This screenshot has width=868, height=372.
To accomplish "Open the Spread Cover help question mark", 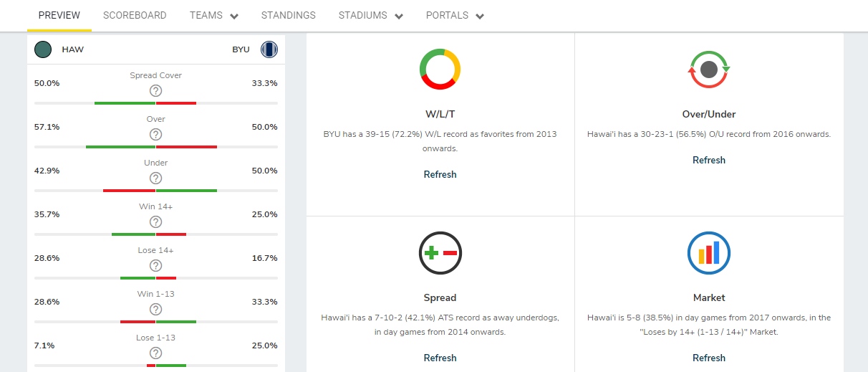I will point(155,90).
